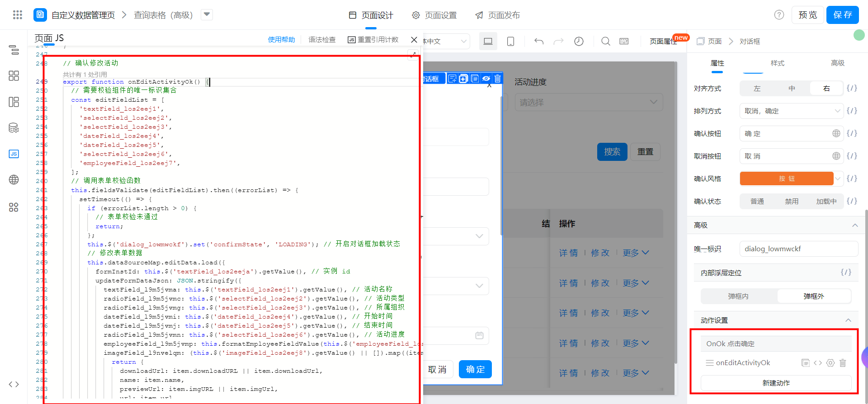Image resolution: width=868 pixels, height=404 pixels.
Task: Click 新建动作 to add action
Action: tap(776, 383)
